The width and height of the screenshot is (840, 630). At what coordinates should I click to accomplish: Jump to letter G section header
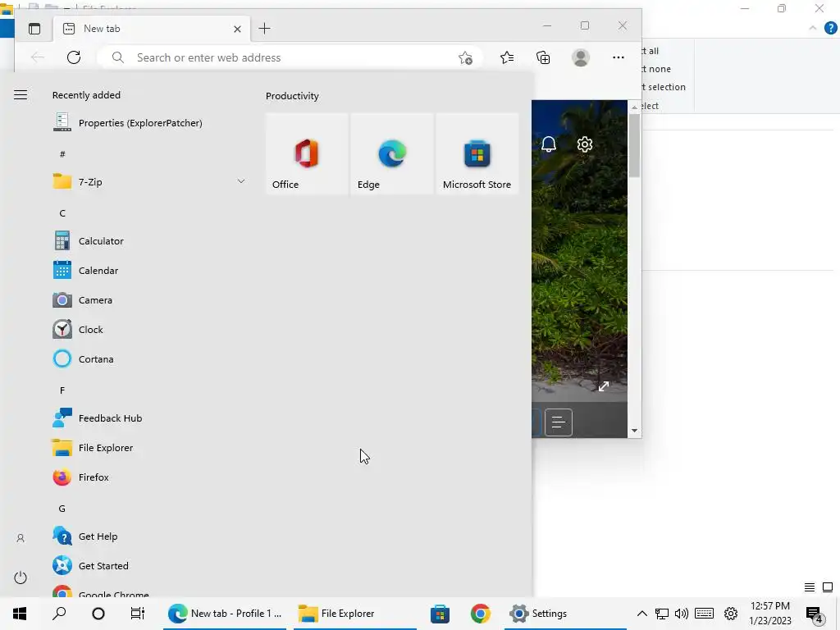pyautogui.click(x=62, y=509)
